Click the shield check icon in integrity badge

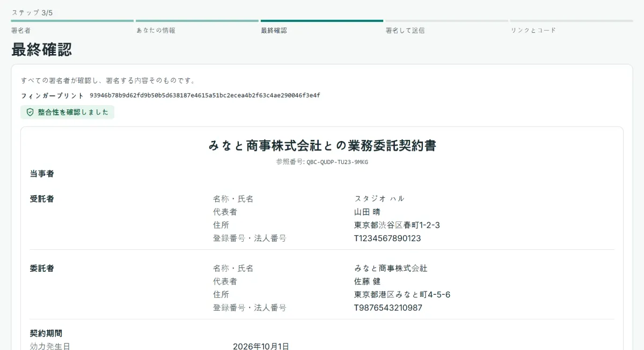30,112
